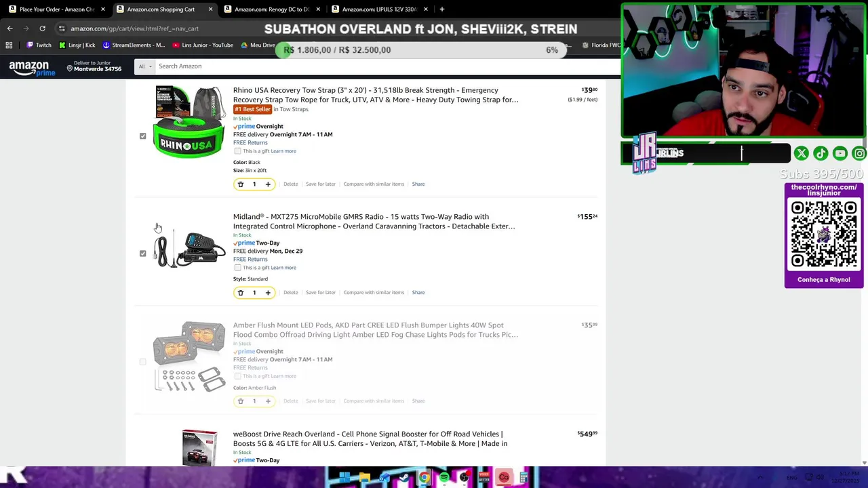Image resolution: width=868 pixels, height=488 pixels.
Task: Open Deliver to Junior Montverde 34756 selector
Action: tap(94, 66)
